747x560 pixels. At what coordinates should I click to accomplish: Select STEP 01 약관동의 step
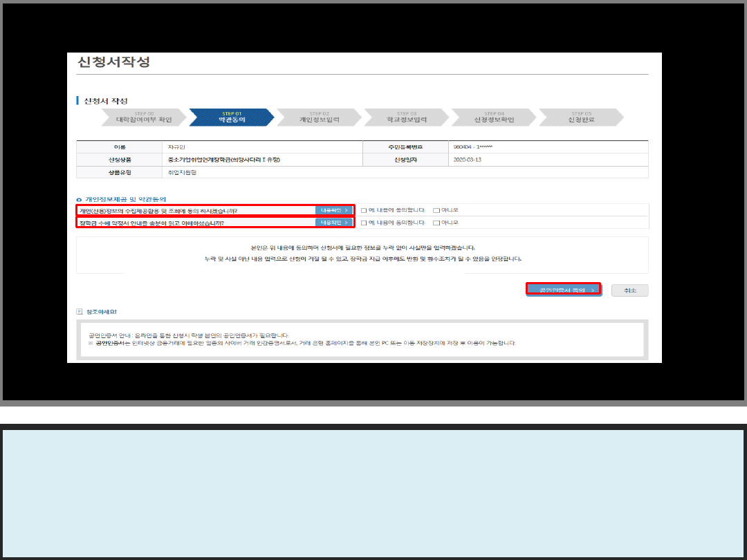pos(231,118)
